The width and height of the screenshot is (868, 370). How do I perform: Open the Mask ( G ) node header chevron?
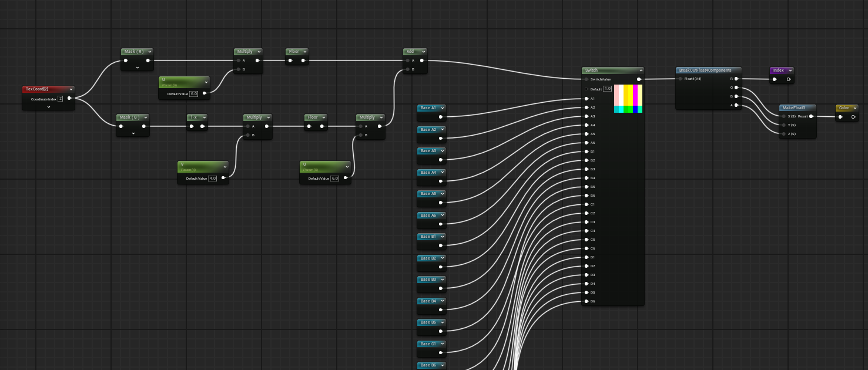tap(145, 117)
